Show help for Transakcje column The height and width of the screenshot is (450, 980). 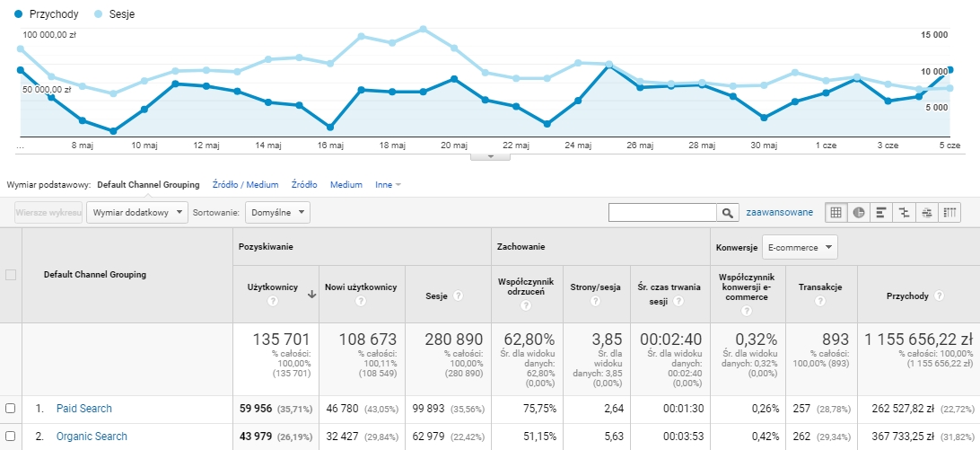tap(822, 302)
